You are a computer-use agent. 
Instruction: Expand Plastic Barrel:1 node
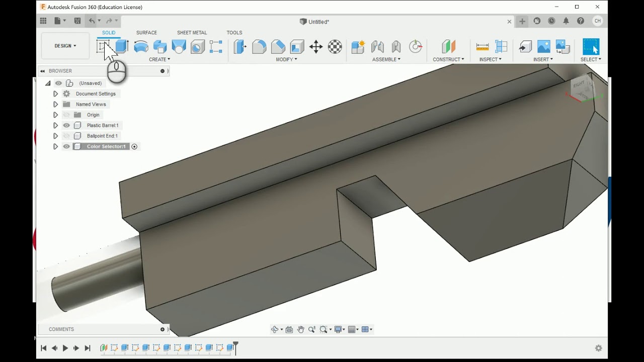pyautogui.click(x=55, y=125)
